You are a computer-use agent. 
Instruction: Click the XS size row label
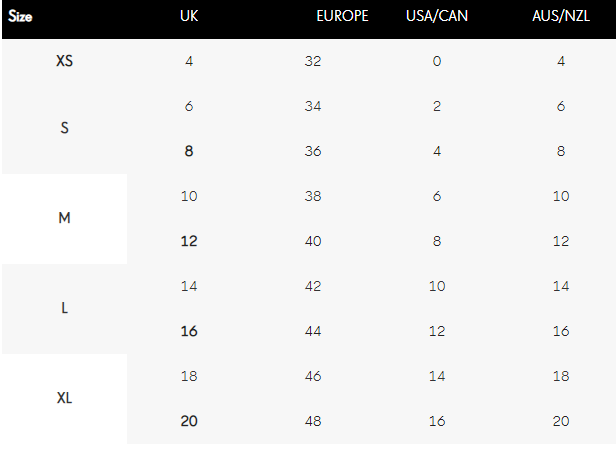tap(64, 61)
